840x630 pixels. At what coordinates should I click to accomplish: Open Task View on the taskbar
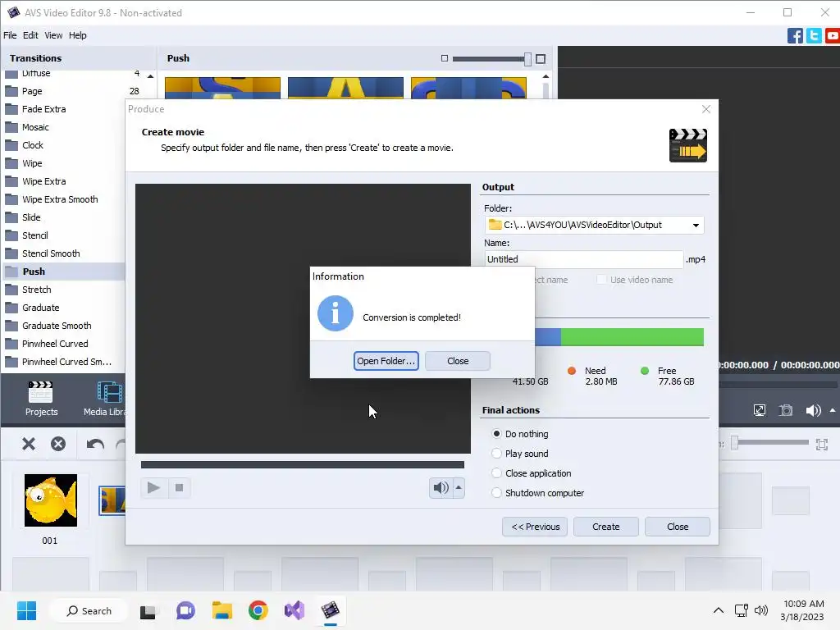148,610
